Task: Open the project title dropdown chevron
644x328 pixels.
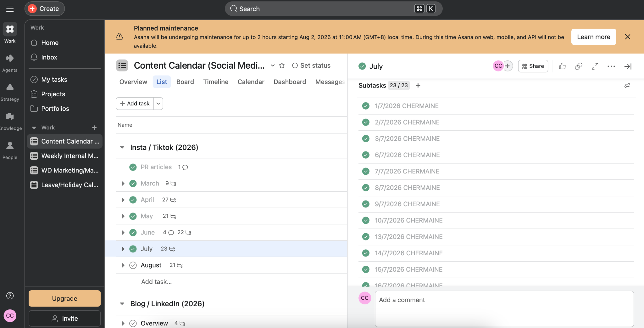Action: click(273, 65)
